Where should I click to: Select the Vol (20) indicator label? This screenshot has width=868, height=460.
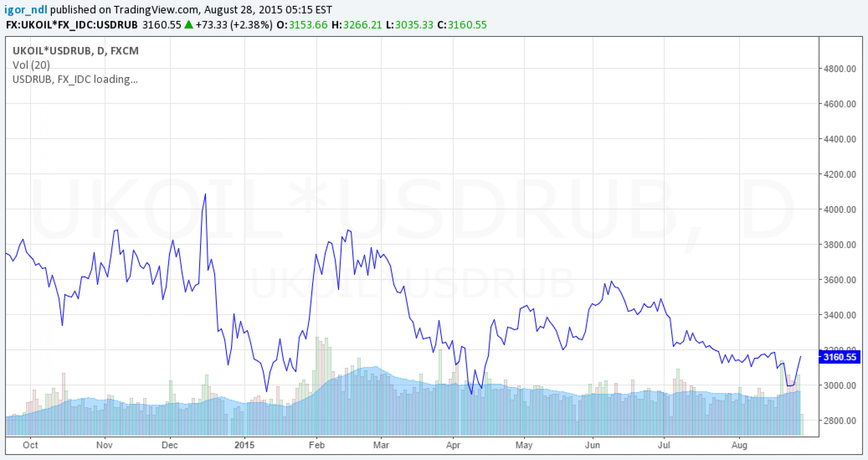click(31, 65)
